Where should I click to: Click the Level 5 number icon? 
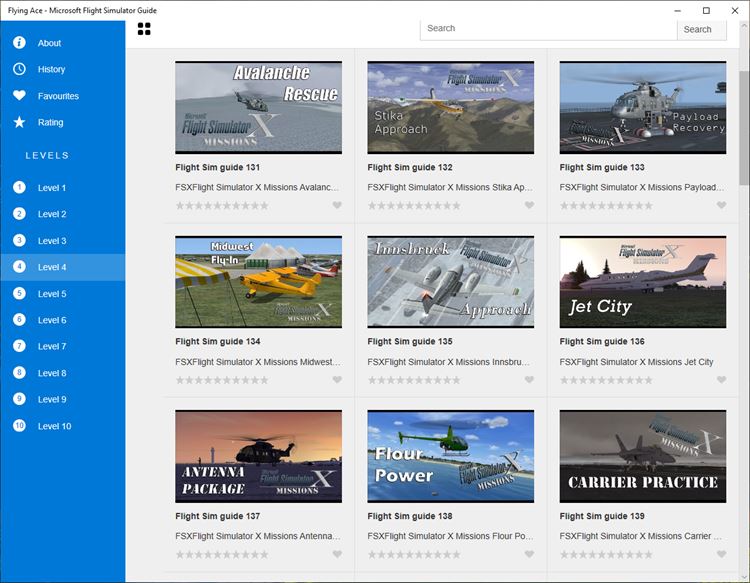(x=19, y=293)
